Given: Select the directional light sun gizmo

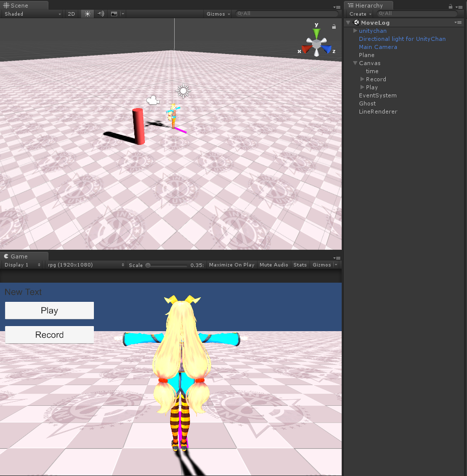Looking at the screenshot, I should (x=183, y=90).
